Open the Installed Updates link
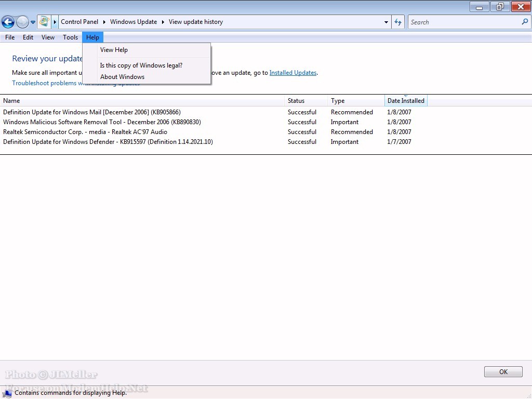 (x=292, y=73)
